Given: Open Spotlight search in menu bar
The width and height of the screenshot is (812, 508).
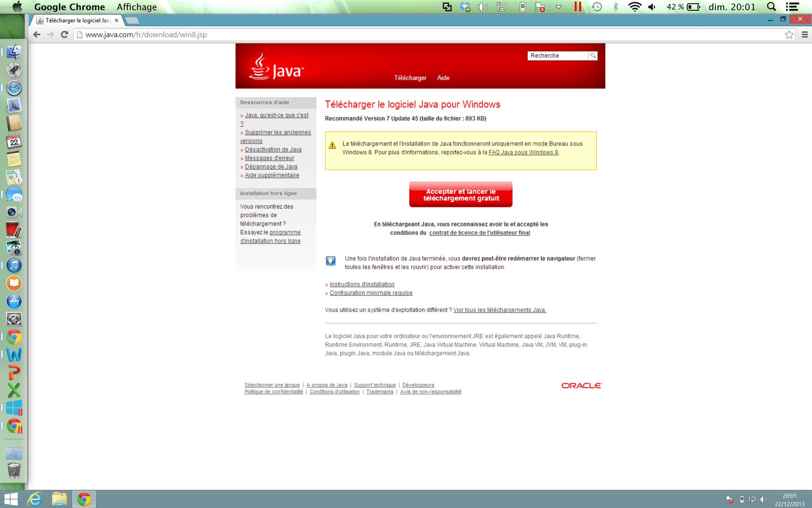Looking at the screenshot, I should (771, 7).
